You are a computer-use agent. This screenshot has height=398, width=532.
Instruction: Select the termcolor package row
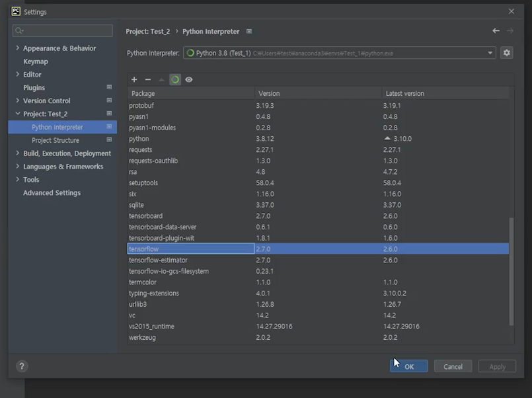point(318,282)
